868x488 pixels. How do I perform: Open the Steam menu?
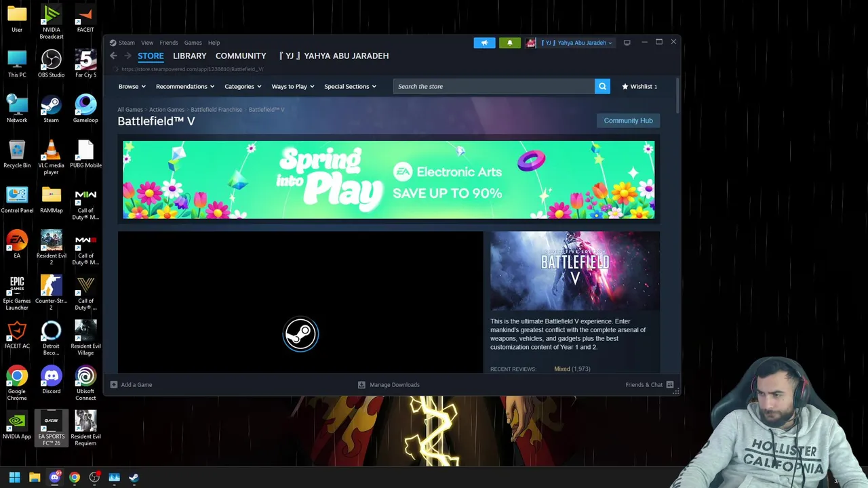coord(127,43)
